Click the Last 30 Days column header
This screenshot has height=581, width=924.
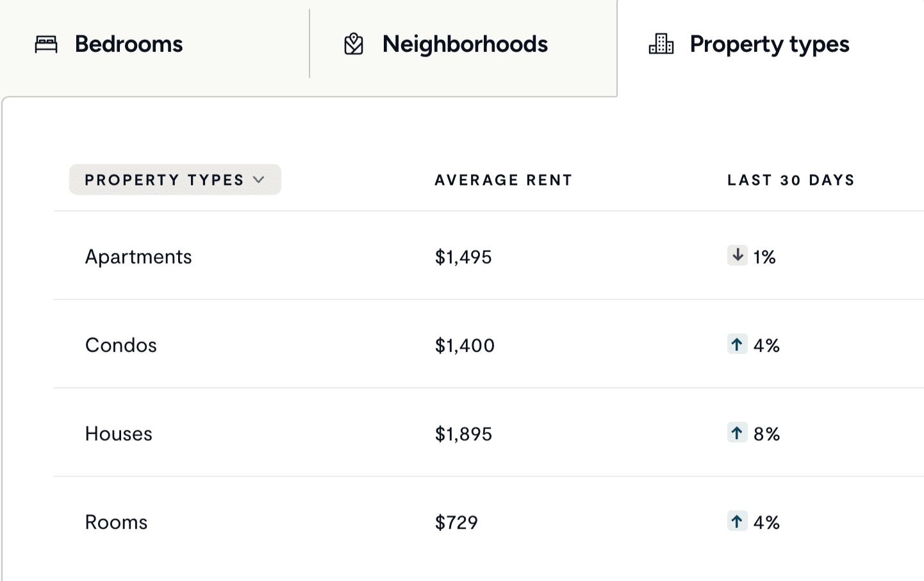pos(791,180)
